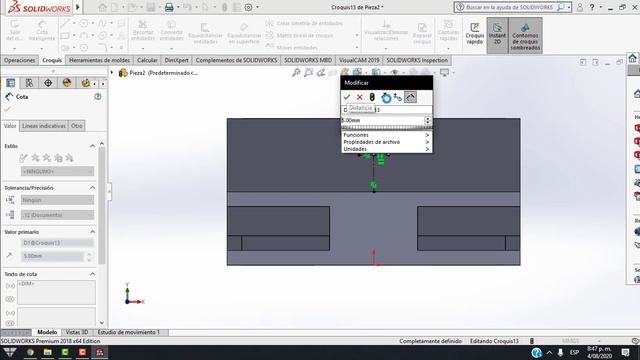Viewport: 640px width, 360px height.
Task: Click the spinner arrows beside 5.00mm in Modificar
Action: 428,120
